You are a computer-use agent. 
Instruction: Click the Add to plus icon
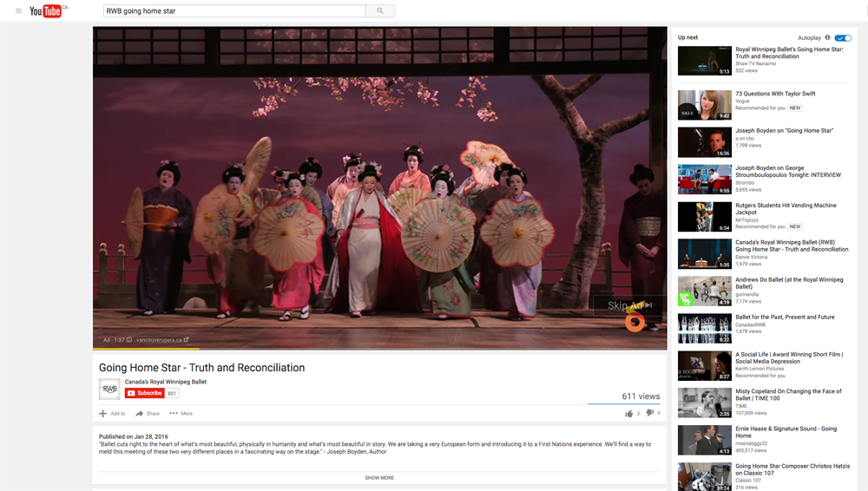tap(103, 414)
